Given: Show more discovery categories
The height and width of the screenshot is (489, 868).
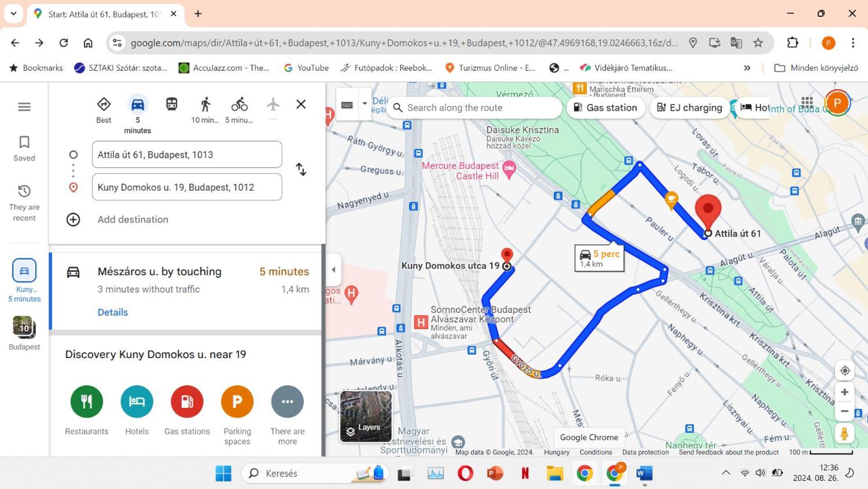Looking at the screenshot, I should click(287, 415).
